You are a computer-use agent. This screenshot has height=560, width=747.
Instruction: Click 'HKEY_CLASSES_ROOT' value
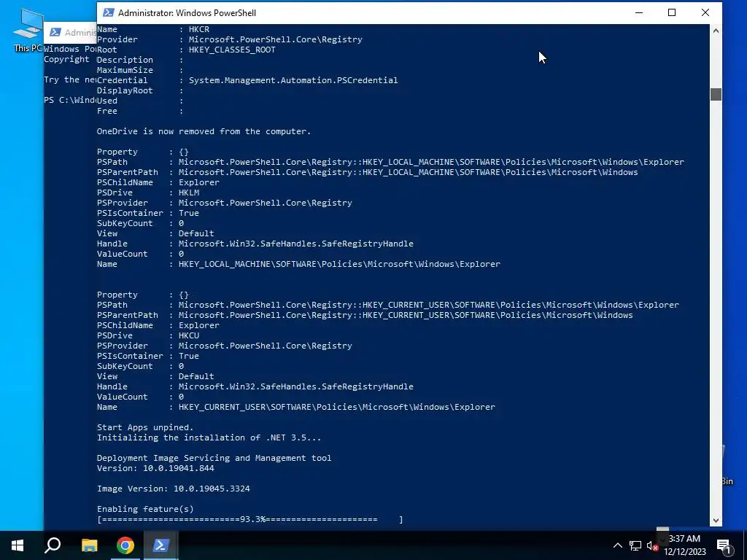(x=232, y=50)
